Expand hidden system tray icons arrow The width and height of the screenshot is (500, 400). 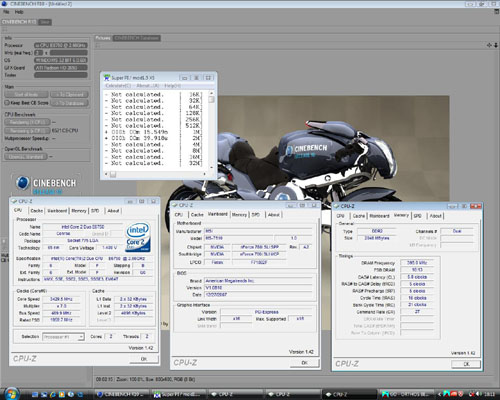439,394
